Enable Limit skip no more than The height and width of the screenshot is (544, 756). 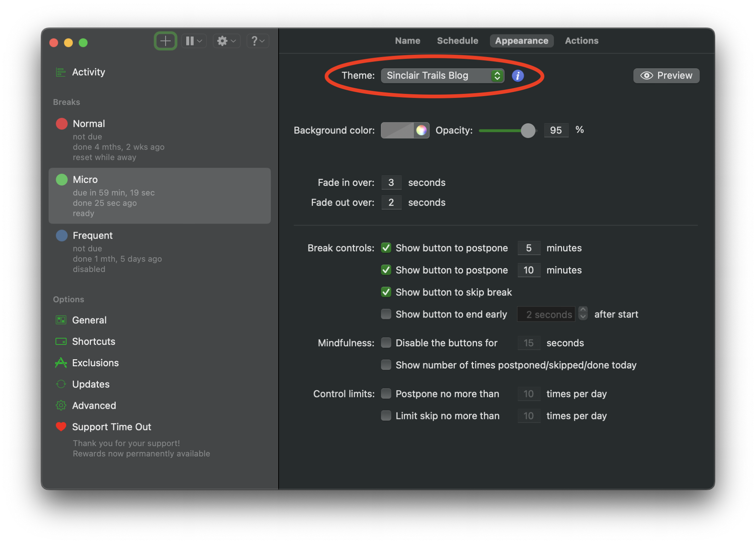pos(386,416)
